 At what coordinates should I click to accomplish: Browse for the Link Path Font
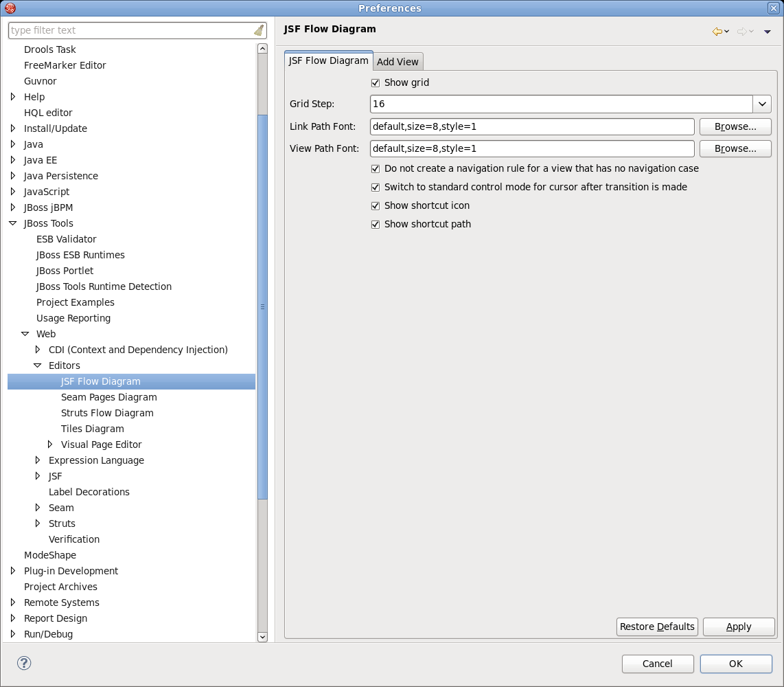pyautogui.click(x=735, y=127)
